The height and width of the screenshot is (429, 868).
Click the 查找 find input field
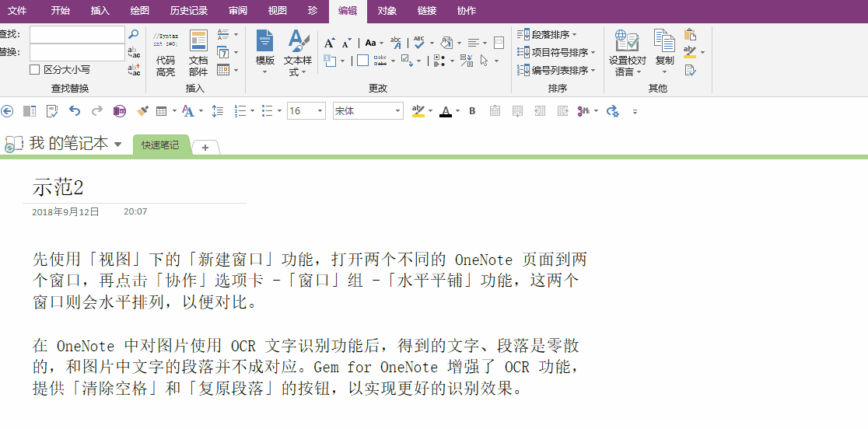pyautogui.click(x=78, y=34)
